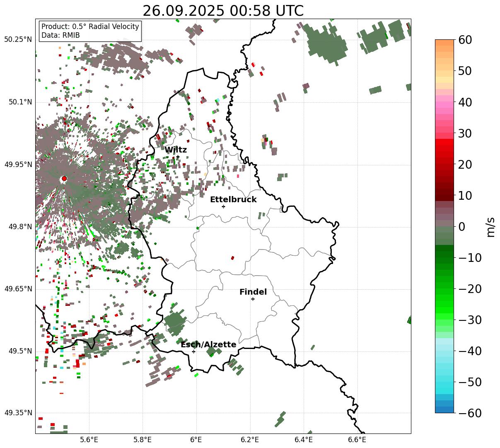Click the 49.8°N latitude label

[x=19, y=227]
